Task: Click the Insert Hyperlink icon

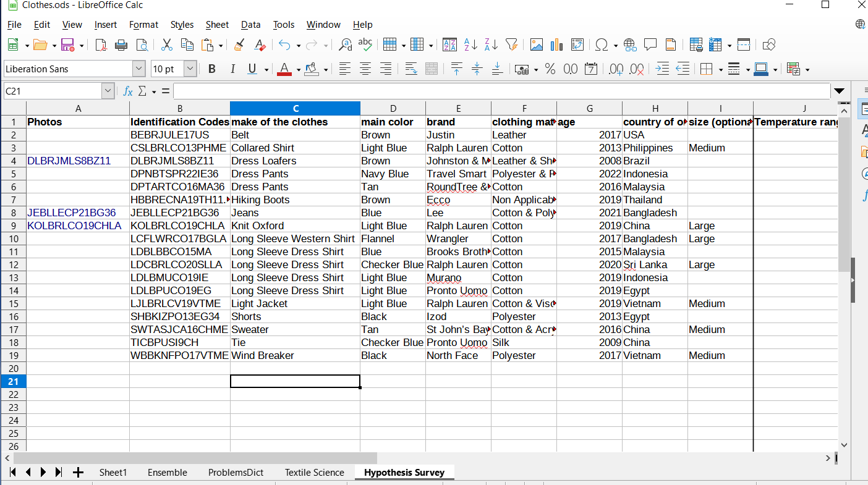Action: point(630,44)
